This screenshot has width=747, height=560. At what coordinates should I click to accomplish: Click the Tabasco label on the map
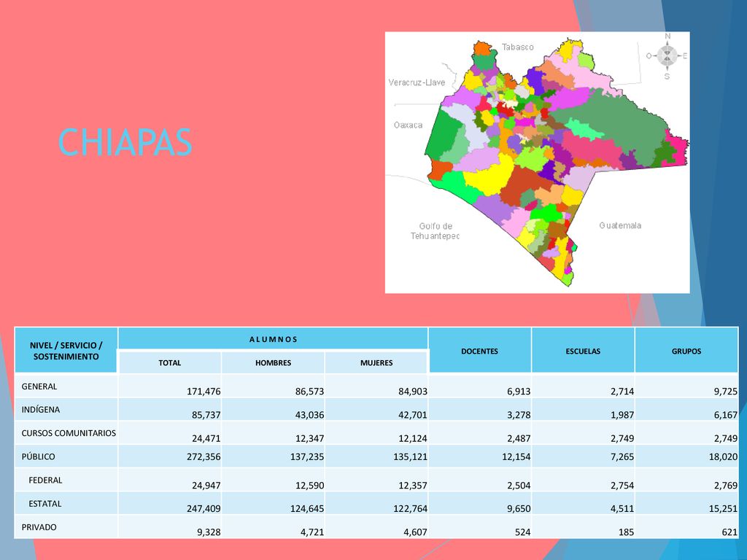tap(517, 47)
